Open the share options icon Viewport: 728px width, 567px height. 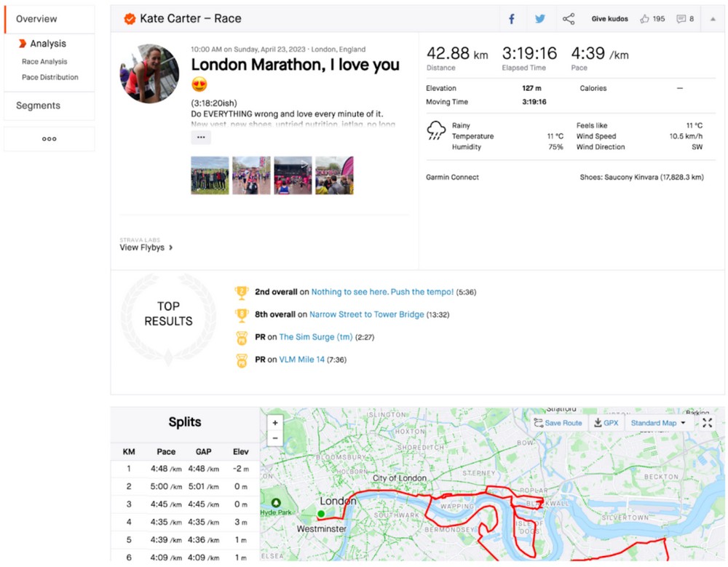pos(569,19)
